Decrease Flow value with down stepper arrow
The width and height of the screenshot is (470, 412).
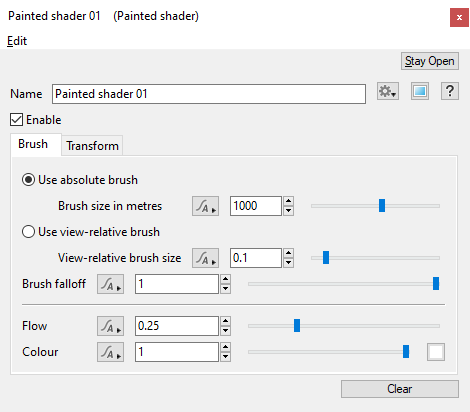(x=226, y=331)
